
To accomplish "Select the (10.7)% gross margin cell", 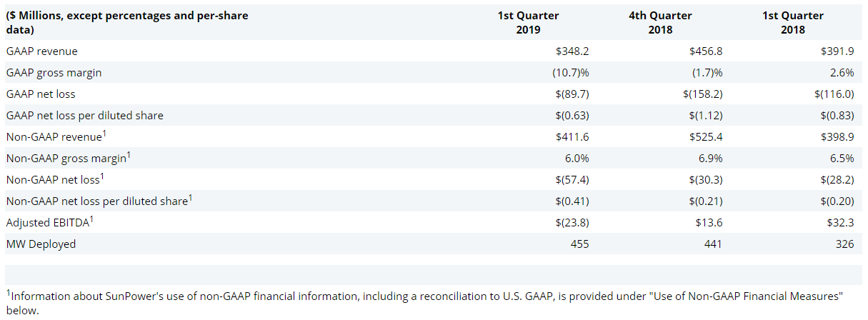I will pyautogui.click(x=570, y=73).
